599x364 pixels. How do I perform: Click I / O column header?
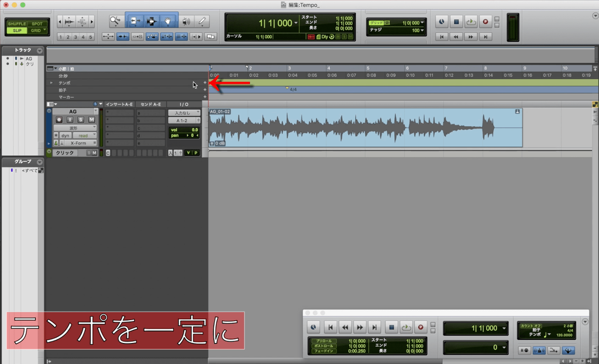pyautogui.click(x=184, y=104)
